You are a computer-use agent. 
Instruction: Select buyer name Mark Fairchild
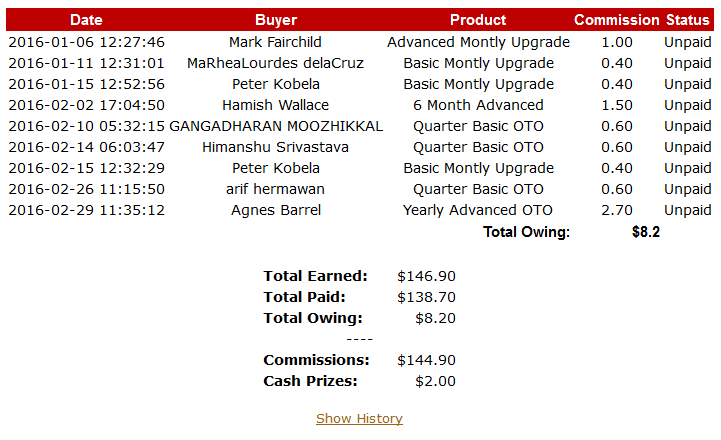point(275,42)
